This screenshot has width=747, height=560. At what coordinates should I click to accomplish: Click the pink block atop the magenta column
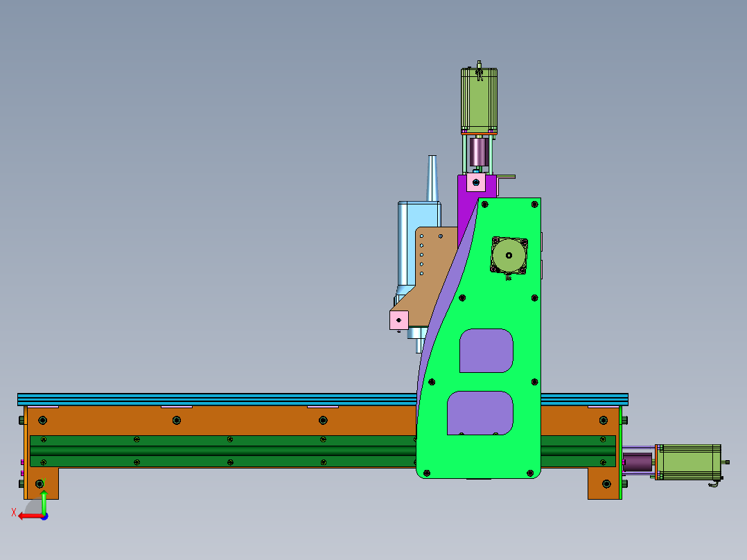pos(475,183)
